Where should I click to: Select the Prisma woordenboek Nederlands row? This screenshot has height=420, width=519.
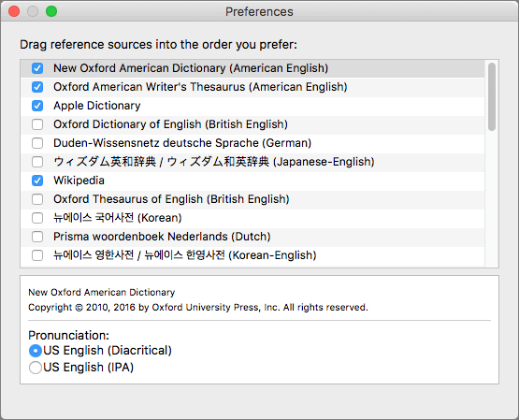pos(252,237)
